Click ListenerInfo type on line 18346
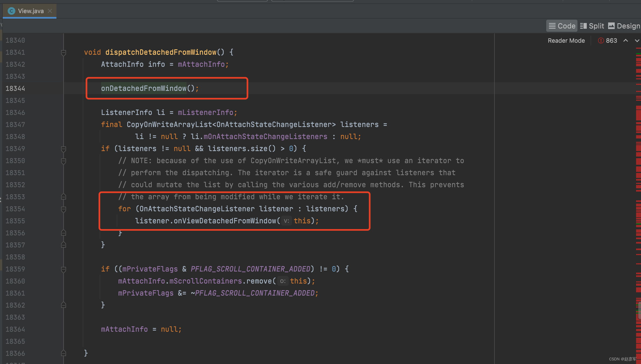The width and height of the screenshot is (641, 364). pos(127,112)
